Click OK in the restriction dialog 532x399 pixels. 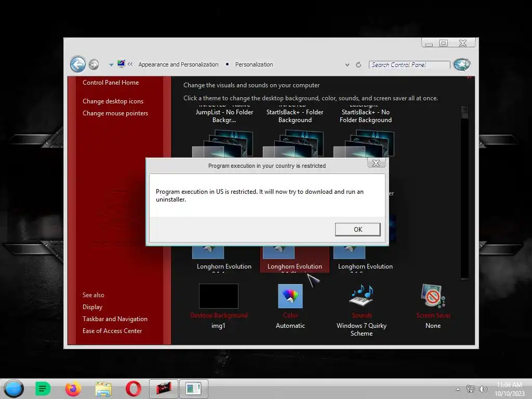[x=357, y=229]
